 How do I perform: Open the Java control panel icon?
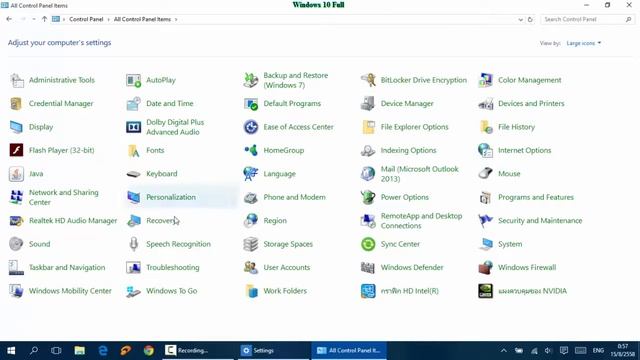pos(17,174)
